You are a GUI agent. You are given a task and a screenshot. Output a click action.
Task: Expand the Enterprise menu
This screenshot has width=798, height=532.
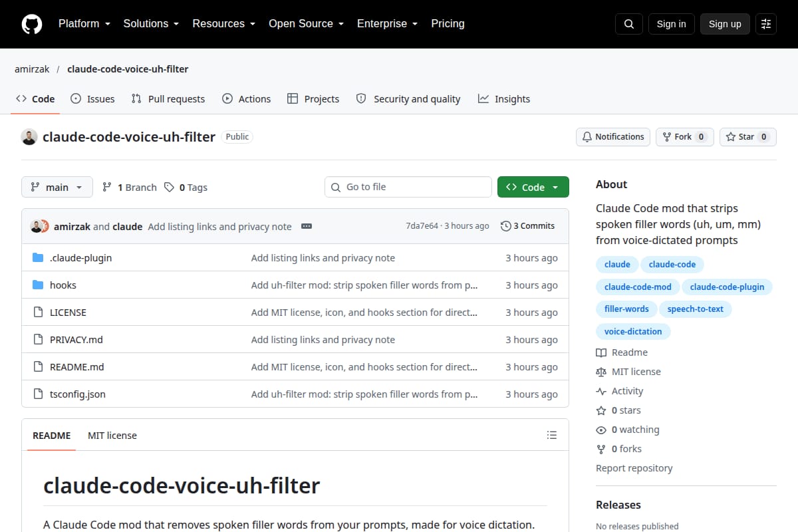[x=387, y=24]
